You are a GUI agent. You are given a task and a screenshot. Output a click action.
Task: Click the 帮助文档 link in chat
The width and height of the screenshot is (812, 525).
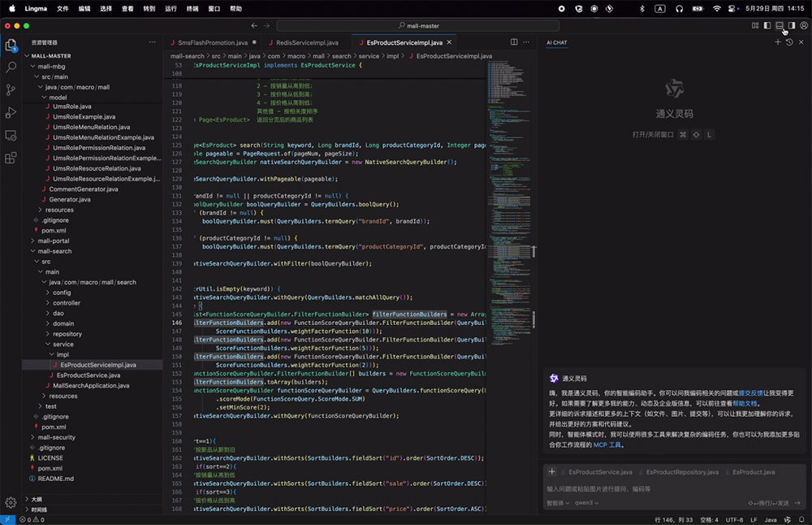(x=745, y=403)
